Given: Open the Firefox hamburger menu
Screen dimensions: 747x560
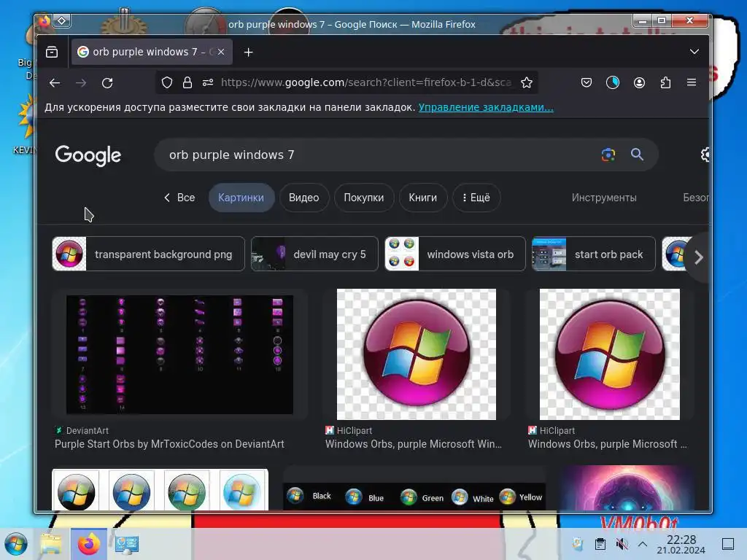Looking at the screenshot, I should coord(692,82).
